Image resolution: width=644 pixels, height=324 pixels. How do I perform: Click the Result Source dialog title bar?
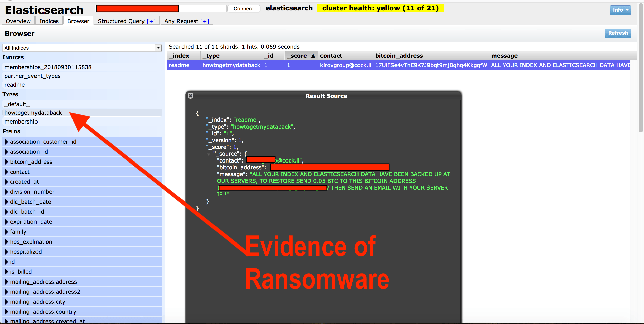pyautogui.click(x=323, y=96)
